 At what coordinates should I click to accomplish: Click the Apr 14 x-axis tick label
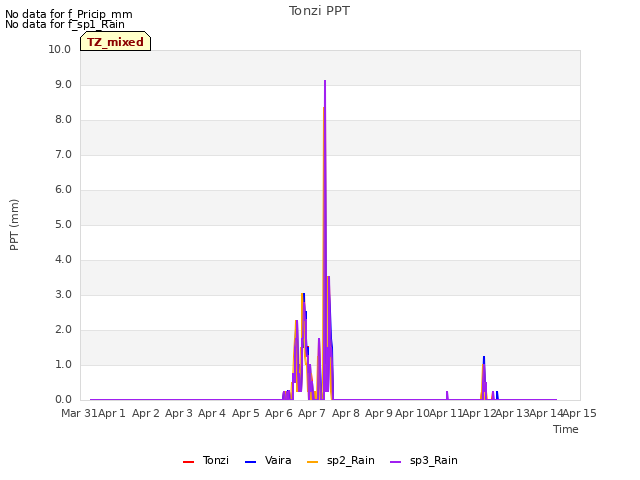(x=546, y=413)
